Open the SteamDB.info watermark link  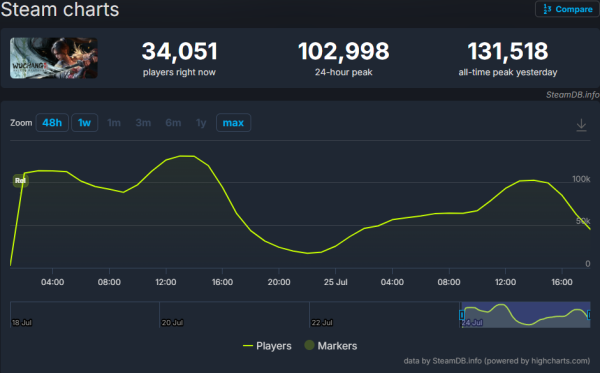tap(572, 94)
